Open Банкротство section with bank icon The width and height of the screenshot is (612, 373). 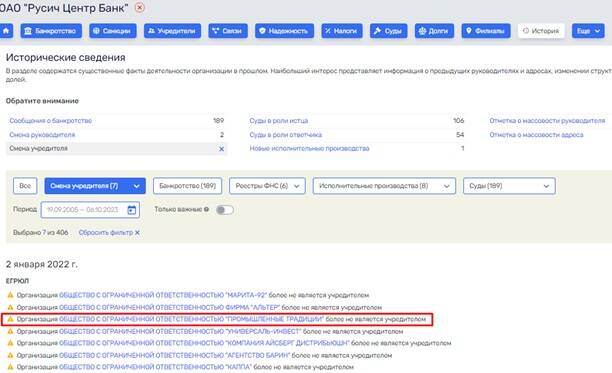click(51, 31)
